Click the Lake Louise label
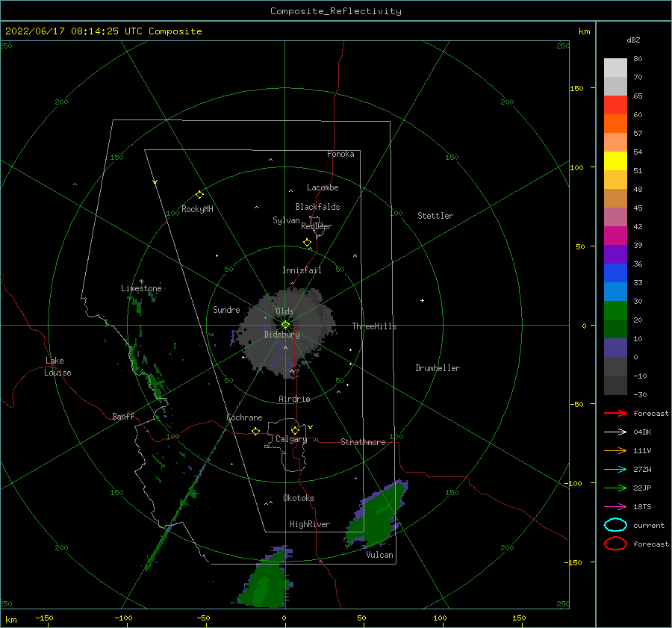 point(57,367)
